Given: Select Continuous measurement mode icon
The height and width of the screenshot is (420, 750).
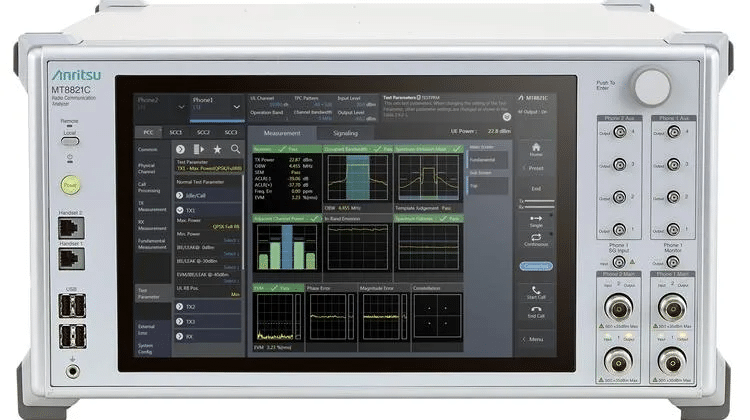Looking at the screenshot, I should click(x=536, y=240).
